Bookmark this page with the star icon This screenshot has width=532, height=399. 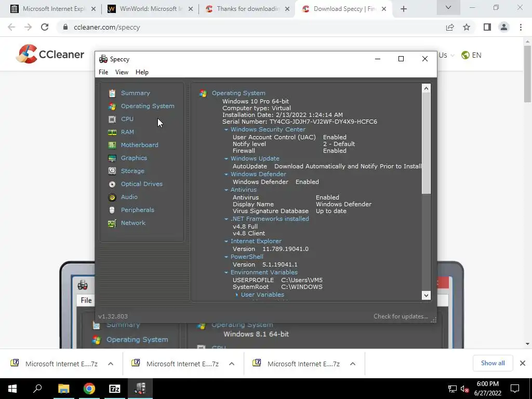(467, 27)
